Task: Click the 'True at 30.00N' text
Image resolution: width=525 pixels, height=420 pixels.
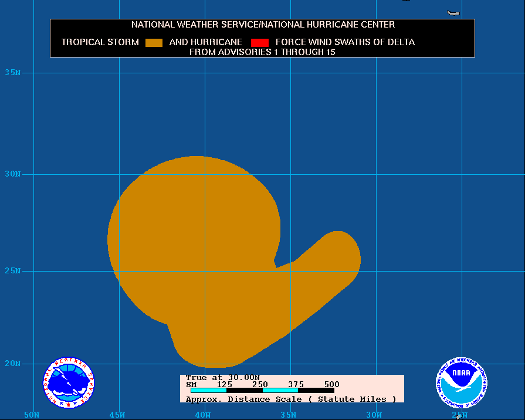Action: [223, 377]
